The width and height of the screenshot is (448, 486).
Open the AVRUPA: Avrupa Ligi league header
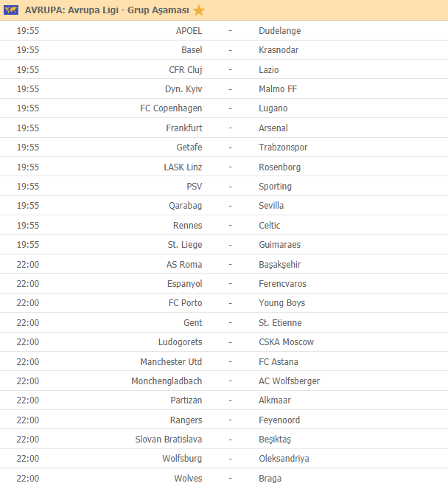click(107, 10)
